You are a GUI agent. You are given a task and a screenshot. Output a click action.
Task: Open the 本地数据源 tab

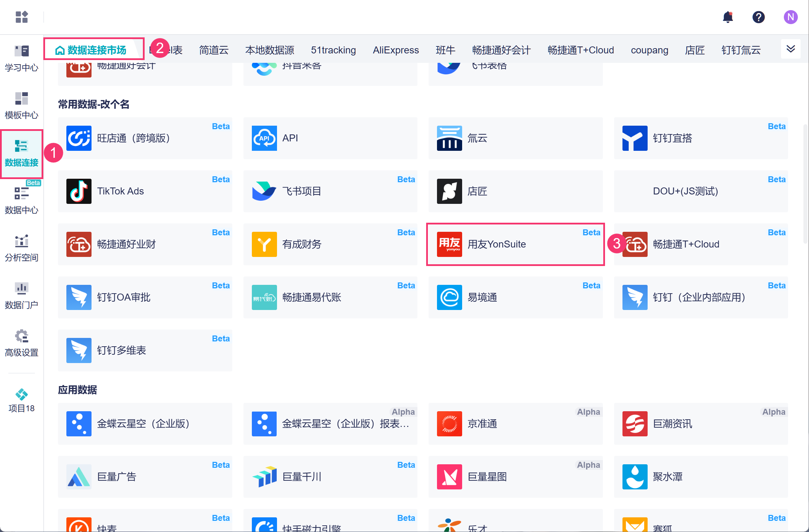pos(270,50)
